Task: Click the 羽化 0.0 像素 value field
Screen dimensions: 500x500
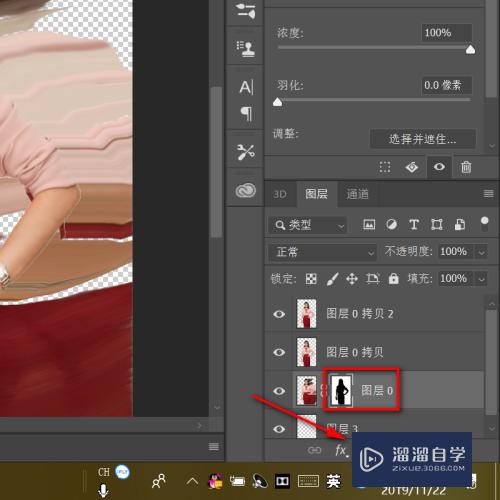Action: pyautogui.click(x=447, y=85)
